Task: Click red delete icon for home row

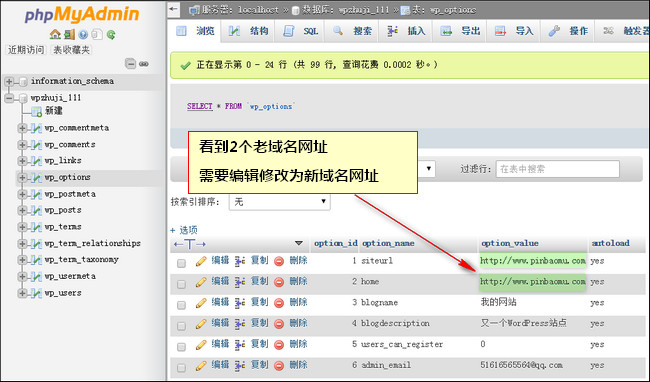Action: pyautogui.click(x=279, y=282)
